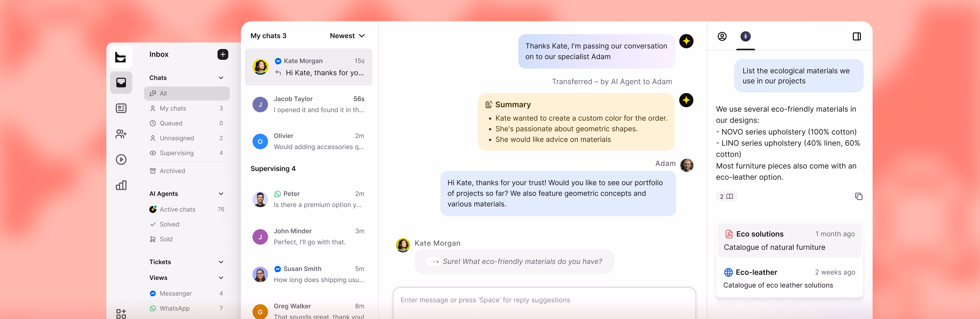Screen dimensions: 980x319
Task: Click the Eco-leather globe icon
Action: coord(728,272)
